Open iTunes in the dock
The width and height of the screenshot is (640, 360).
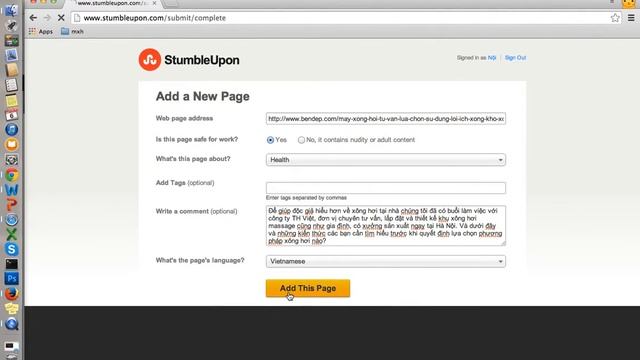(11, 130)
